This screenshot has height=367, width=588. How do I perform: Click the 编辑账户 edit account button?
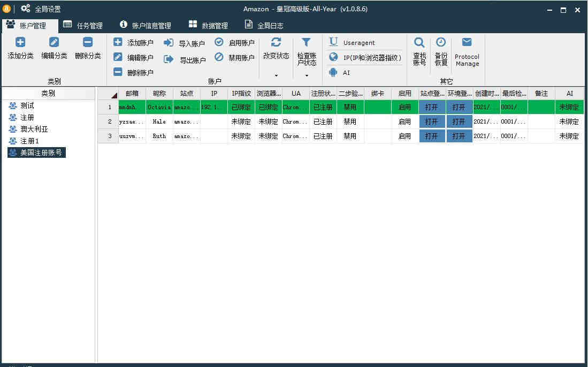point(134,57)
